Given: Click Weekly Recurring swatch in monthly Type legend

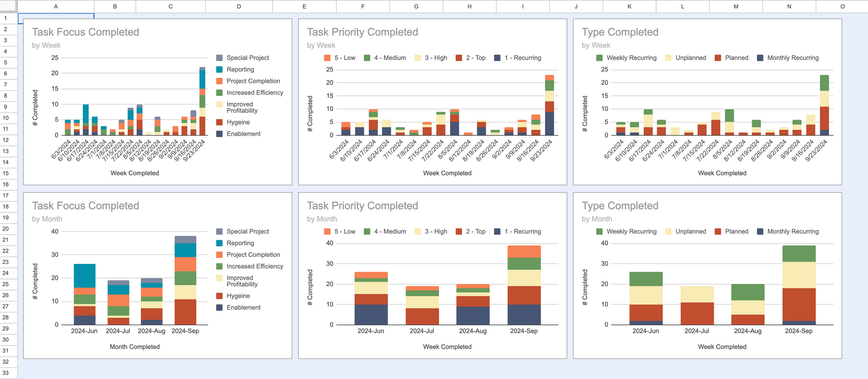Looking at the screenshot, I should [x=599, y=232].
